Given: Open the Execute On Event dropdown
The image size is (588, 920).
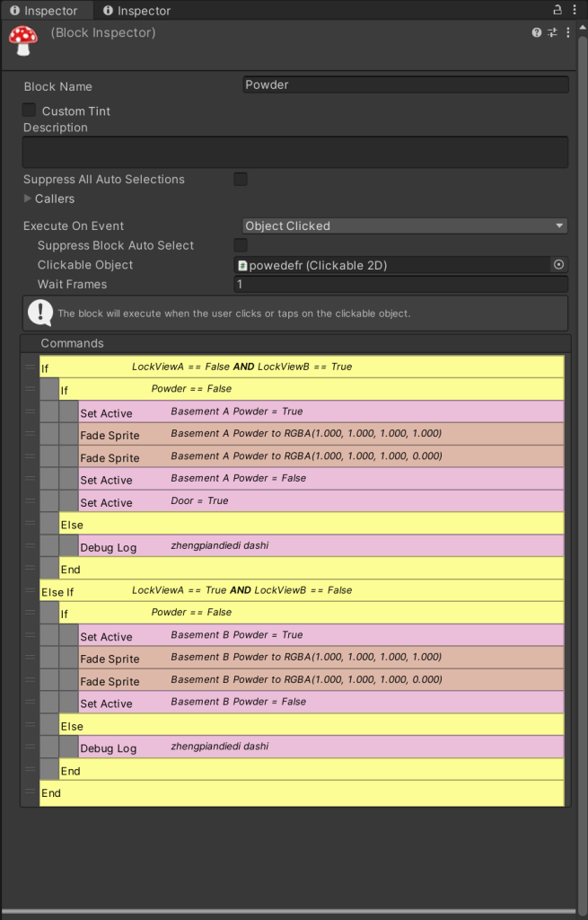Looking at the screenshot, I should (x=405, y=226).
